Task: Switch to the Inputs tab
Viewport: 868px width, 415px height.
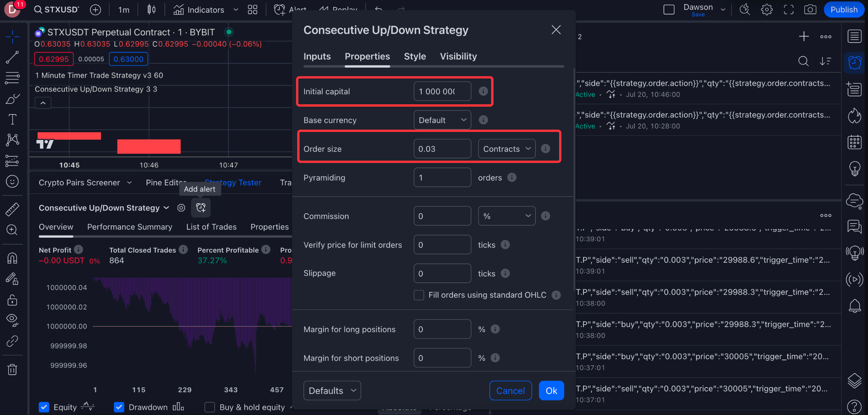Action: 317,56
